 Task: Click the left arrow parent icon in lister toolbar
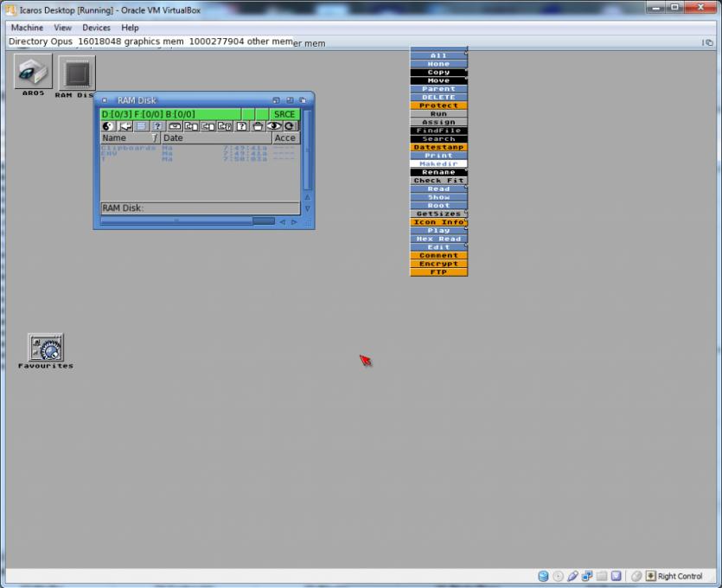point(125,126)
